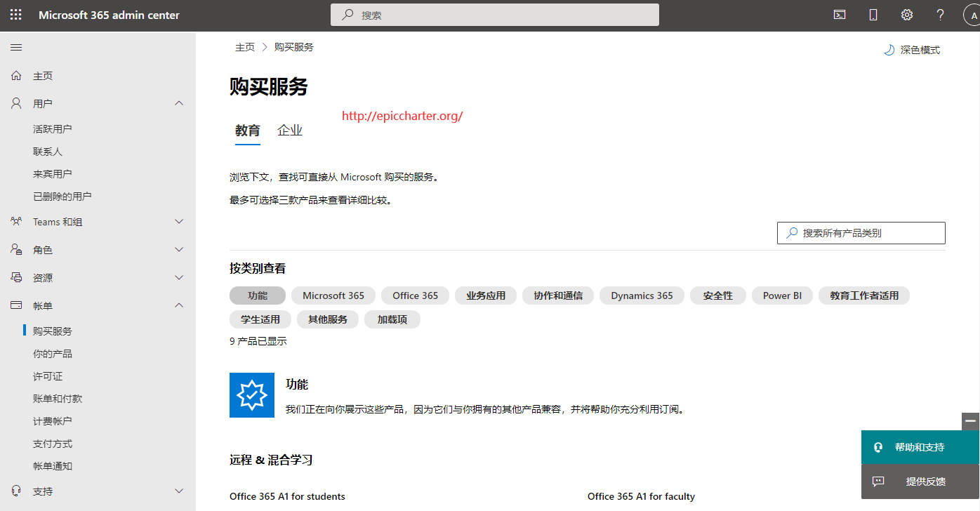Click the Teams and groups icon
This screenshot has height=511, width=980.
(16, 221)
